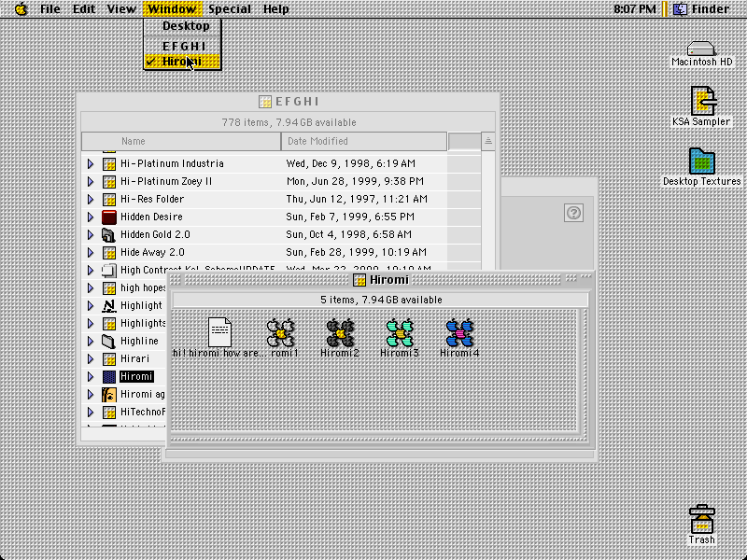Expand the Hirari disclosure triangle
This screenshot has width=747, height=560.
(x=91, y=359)
